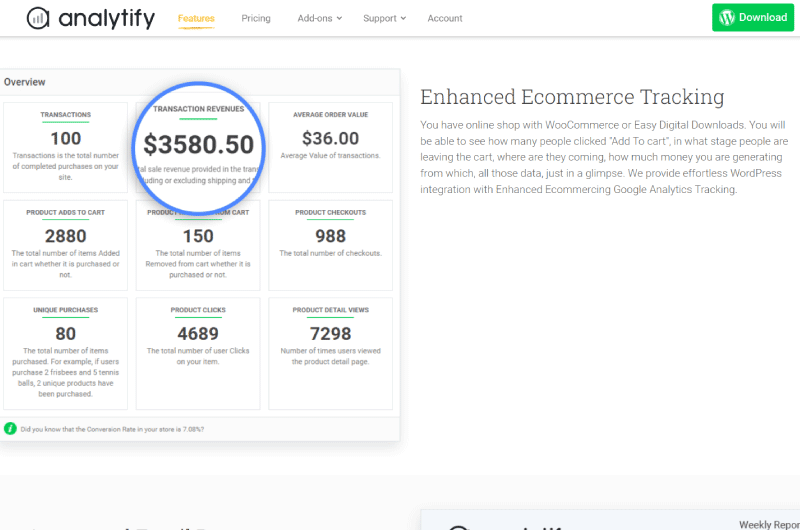Click the UNIQUE PURCHASES label
The image size is (800, 530).
[65, 310]
